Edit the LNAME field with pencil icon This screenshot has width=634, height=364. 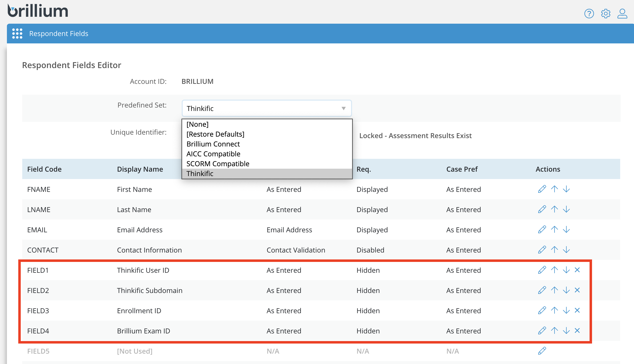click(x=542, y=209)
